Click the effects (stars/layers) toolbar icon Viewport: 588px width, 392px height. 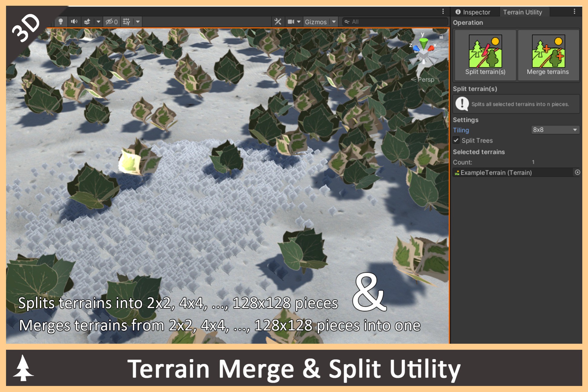87,21
